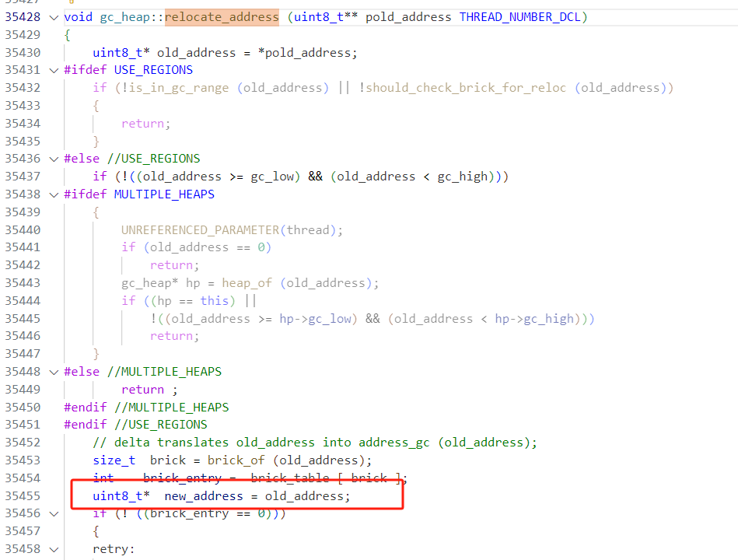738x560 pixels.
Task: Collapse the #ifdef USE_REGIONS region
Action: [52, 69]
